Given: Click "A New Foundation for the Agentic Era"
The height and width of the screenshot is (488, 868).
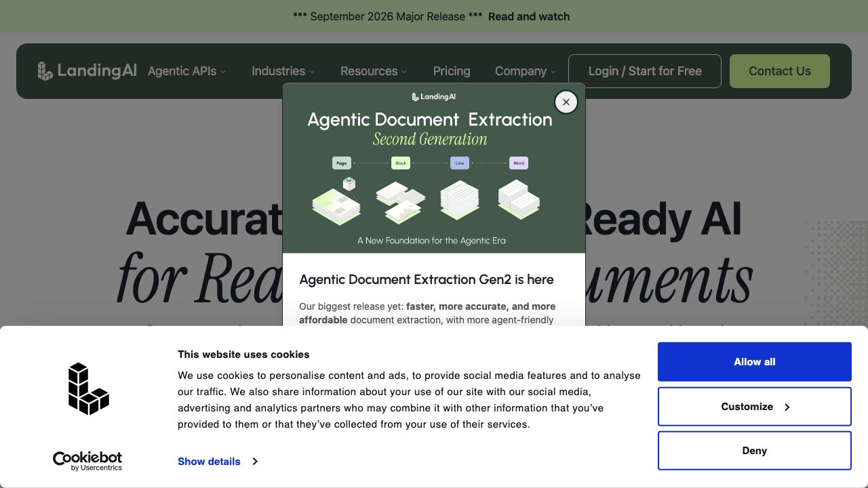Looking at the screenshot, I should 432,241.
